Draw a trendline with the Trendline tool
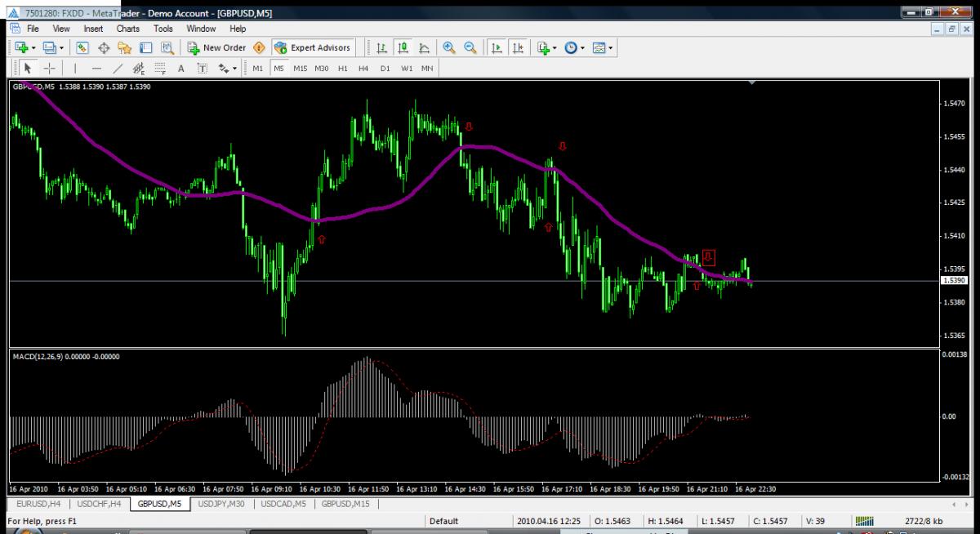980x534 pixels. 118,69
